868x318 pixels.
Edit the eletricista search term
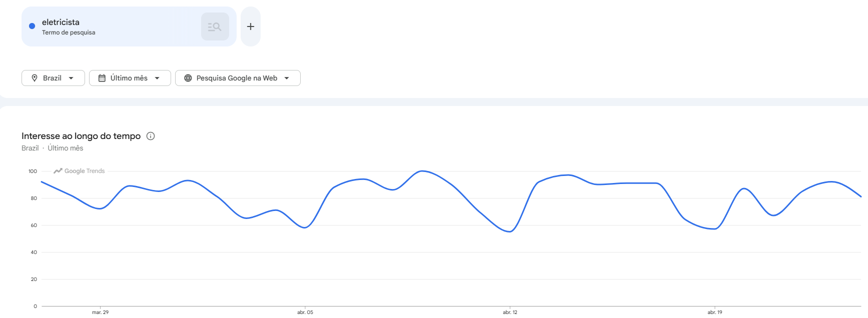click(61, 22)
